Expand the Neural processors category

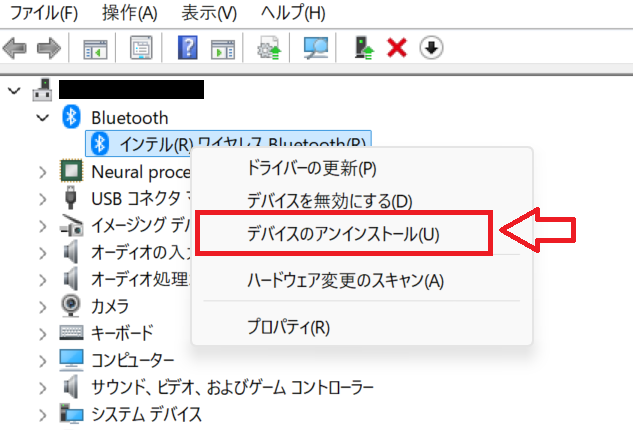[x=43, y=172]
